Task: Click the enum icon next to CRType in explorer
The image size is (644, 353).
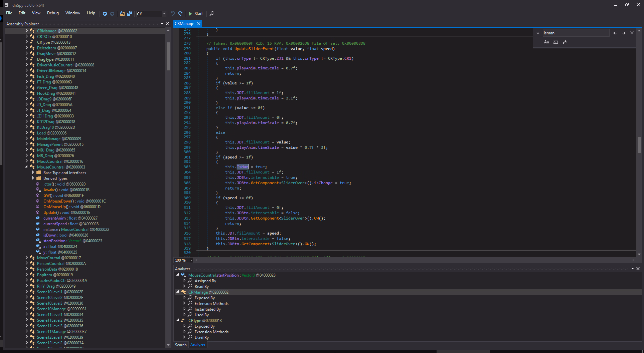Action: [32, 42]
